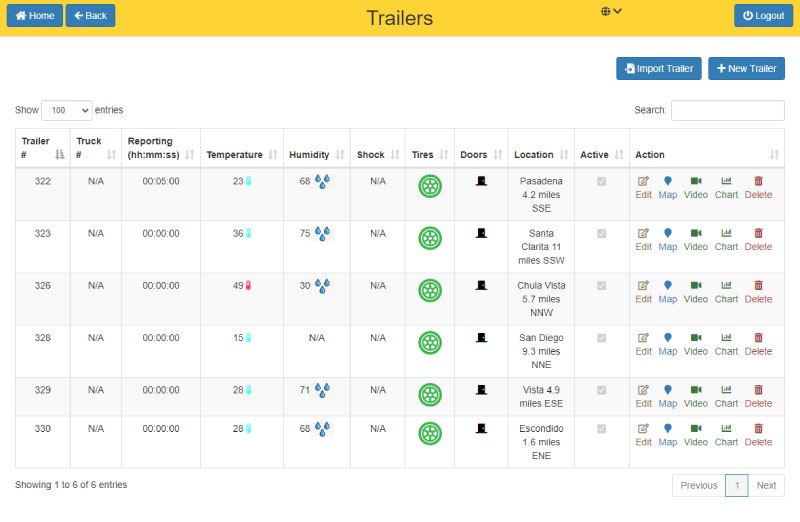Sort table by Temperature column
The height and width of the screenshot is (522, 800).
click(241, 155)
